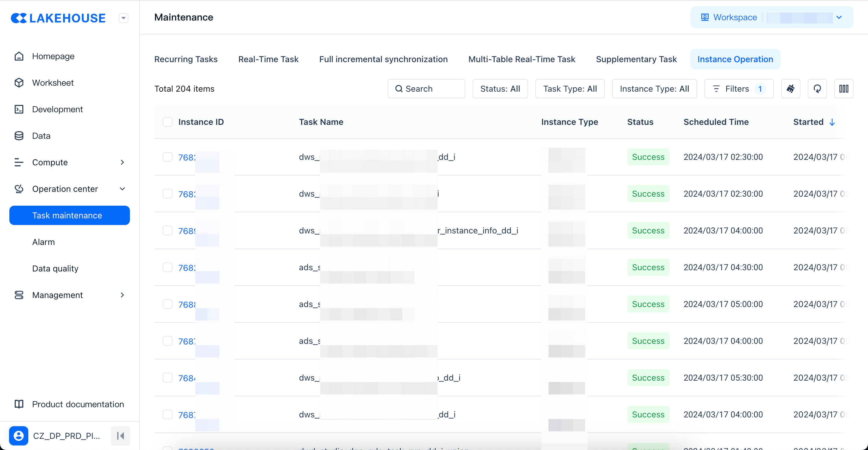Sort by the Started column arrow
Viewport: 868px width, 450px height.
[832, 122]
